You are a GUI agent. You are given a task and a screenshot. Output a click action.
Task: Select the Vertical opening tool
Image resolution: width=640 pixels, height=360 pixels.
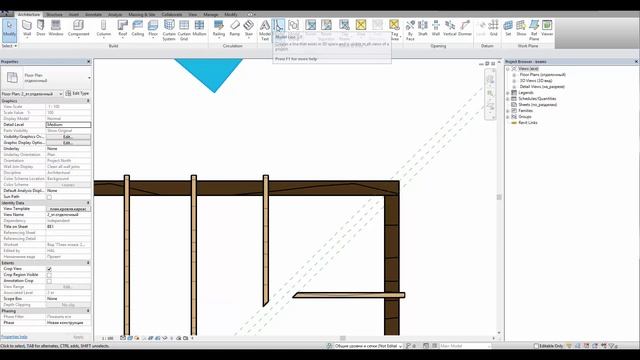pyautogui.click(x=450, y=29)
